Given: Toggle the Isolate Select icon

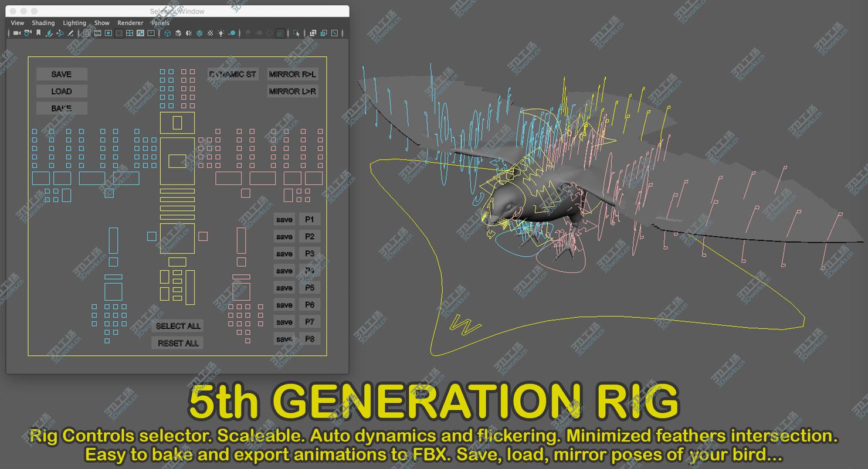Looking at the screenshot, I should (x=296, y=33).
